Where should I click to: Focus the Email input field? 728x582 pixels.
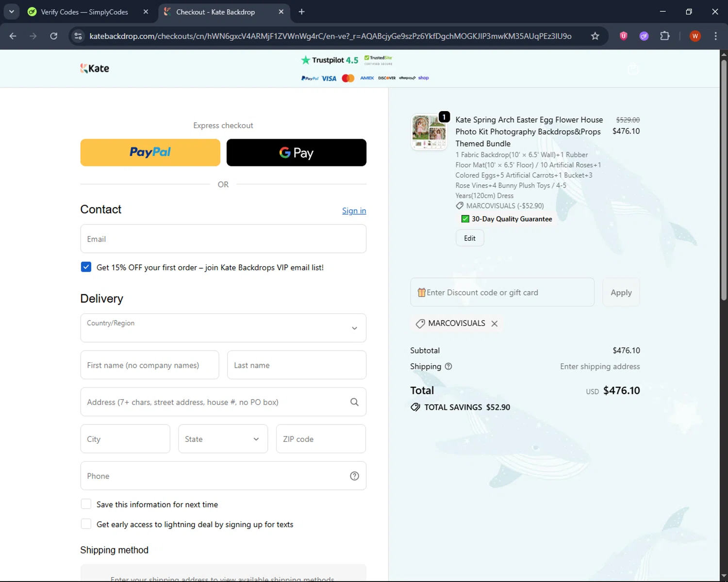pos(223,239)
